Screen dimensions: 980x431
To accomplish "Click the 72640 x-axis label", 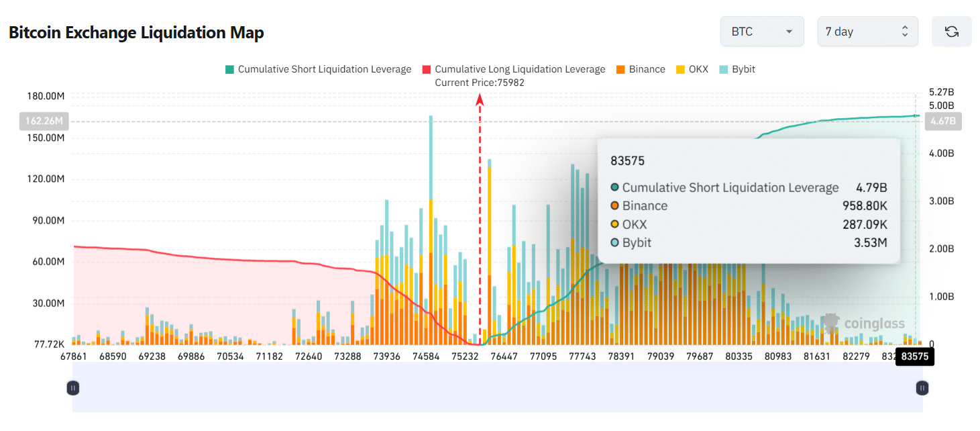I will tap(309, 356).
